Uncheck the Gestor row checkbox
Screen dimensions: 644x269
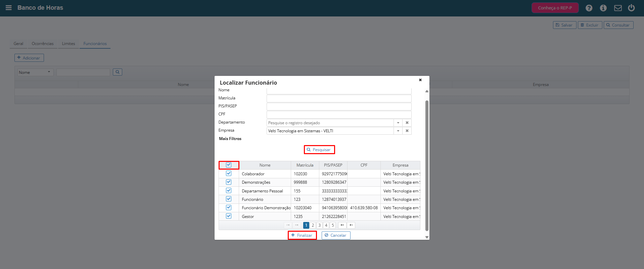229,216
